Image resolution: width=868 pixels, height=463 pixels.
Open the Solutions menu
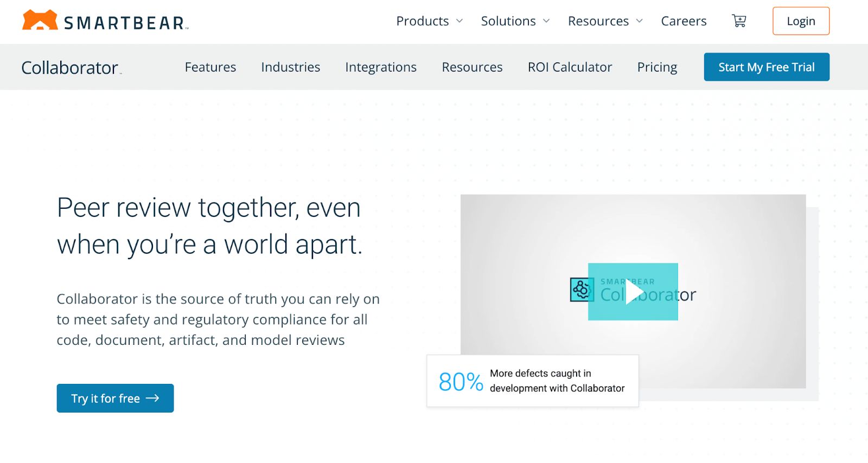(508, 21)
